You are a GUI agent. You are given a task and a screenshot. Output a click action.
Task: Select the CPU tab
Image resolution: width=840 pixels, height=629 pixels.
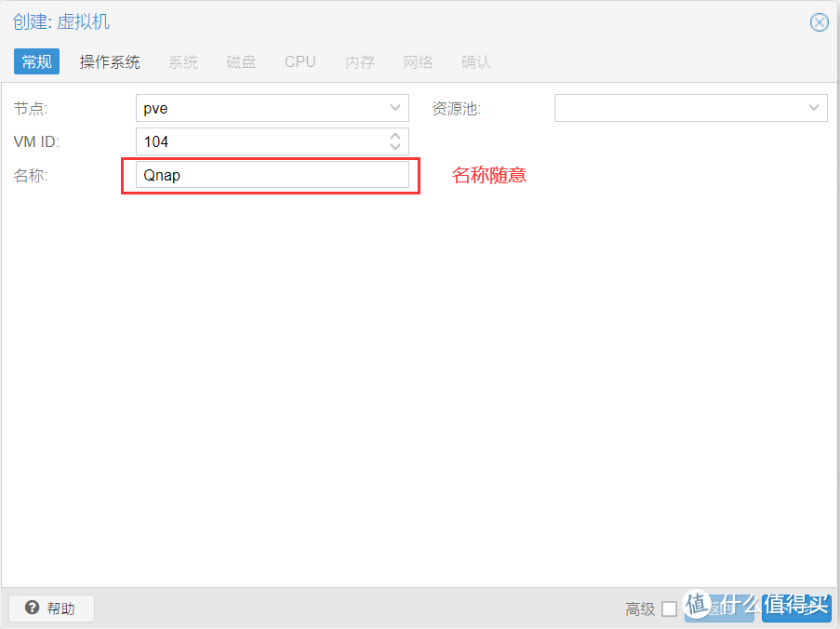300,61
